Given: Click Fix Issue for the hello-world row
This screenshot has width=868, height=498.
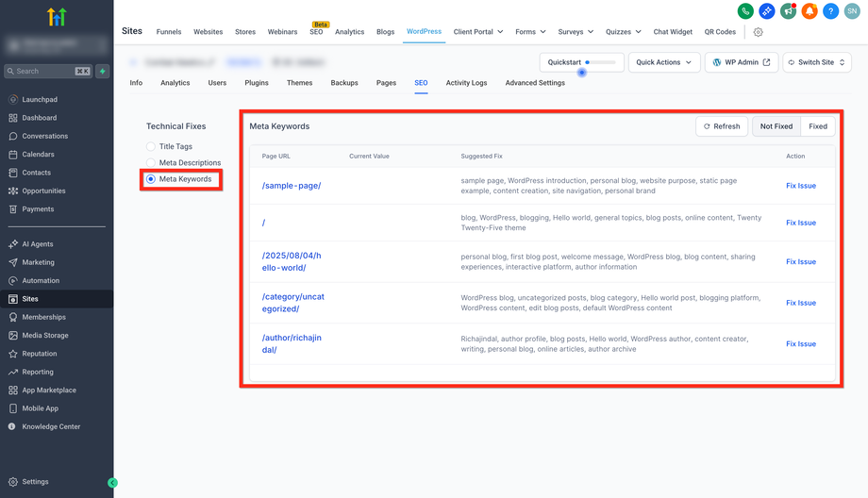Looking at the screenshot, I should pos(800,261).
